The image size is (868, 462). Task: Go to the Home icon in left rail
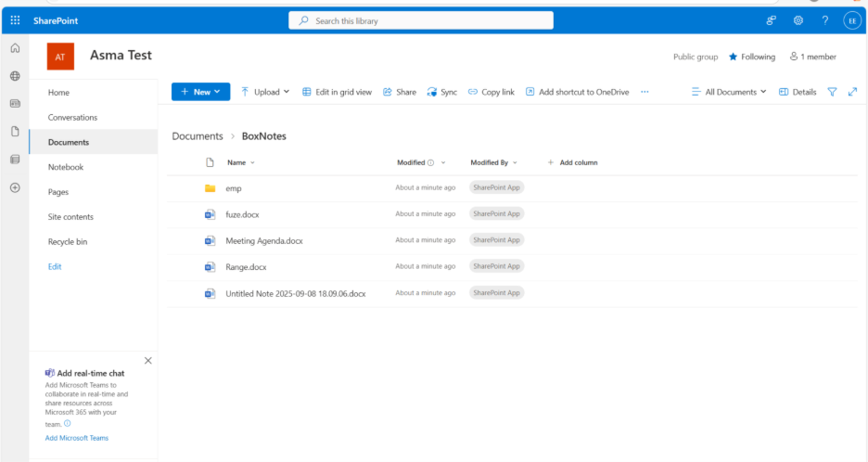(x=15, y=48)
